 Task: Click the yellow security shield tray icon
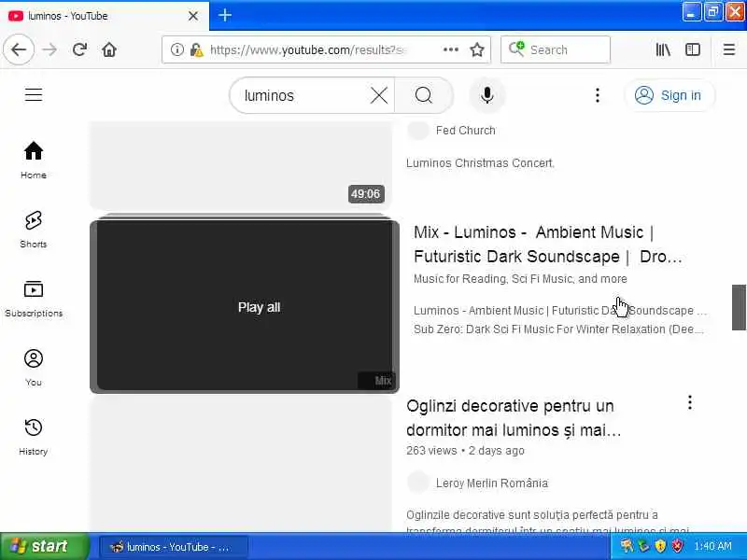tap(660, 546)
